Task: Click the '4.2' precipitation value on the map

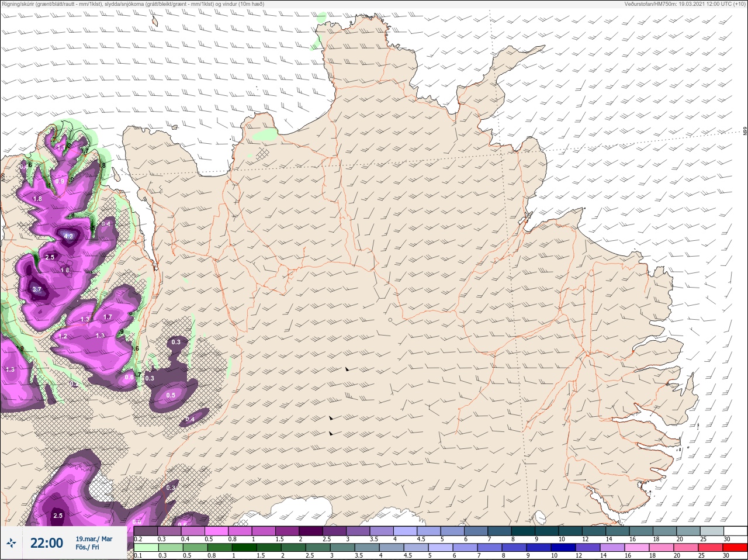Action: point(68,236)
